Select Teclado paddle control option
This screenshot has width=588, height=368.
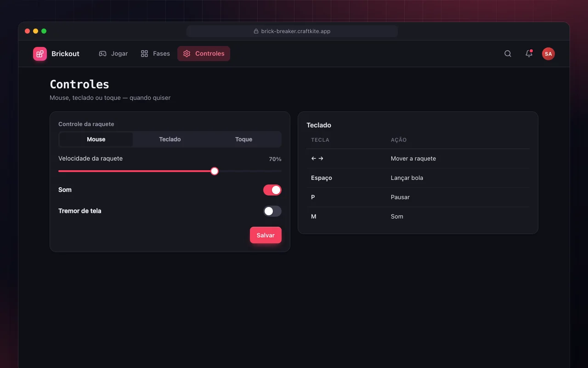[170, 139]
